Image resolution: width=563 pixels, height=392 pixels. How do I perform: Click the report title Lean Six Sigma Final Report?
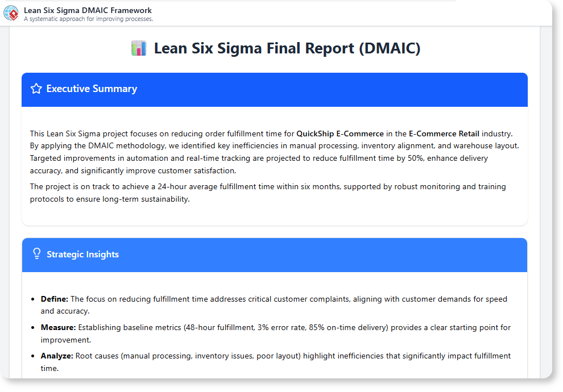[x=287, y=48]
